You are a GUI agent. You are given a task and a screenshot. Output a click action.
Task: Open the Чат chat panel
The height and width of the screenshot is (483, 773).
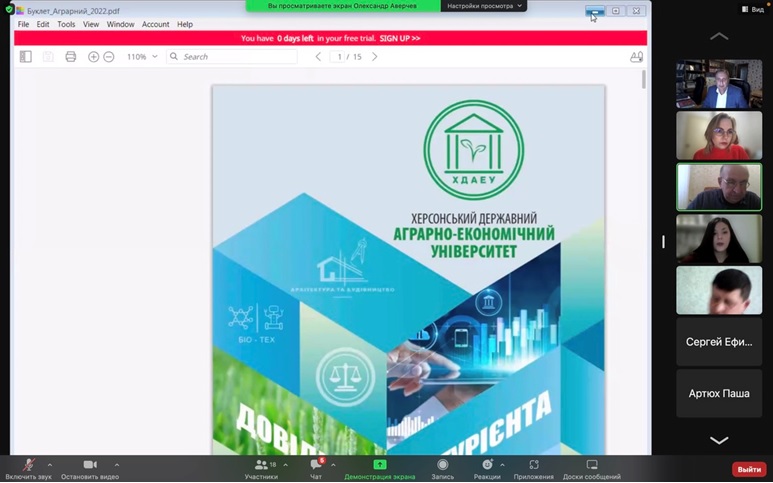click(316, 469)
